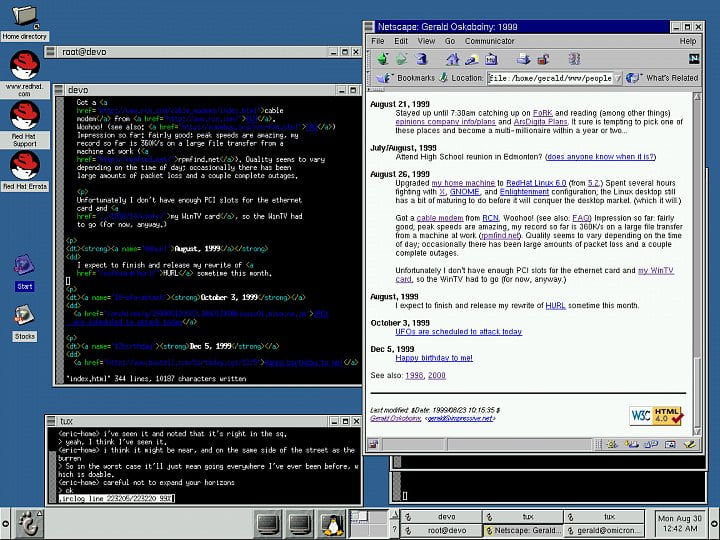Viewport: 720px width, 540px height.
Task: Open the GNOME foot main menu
Action: 29,524
